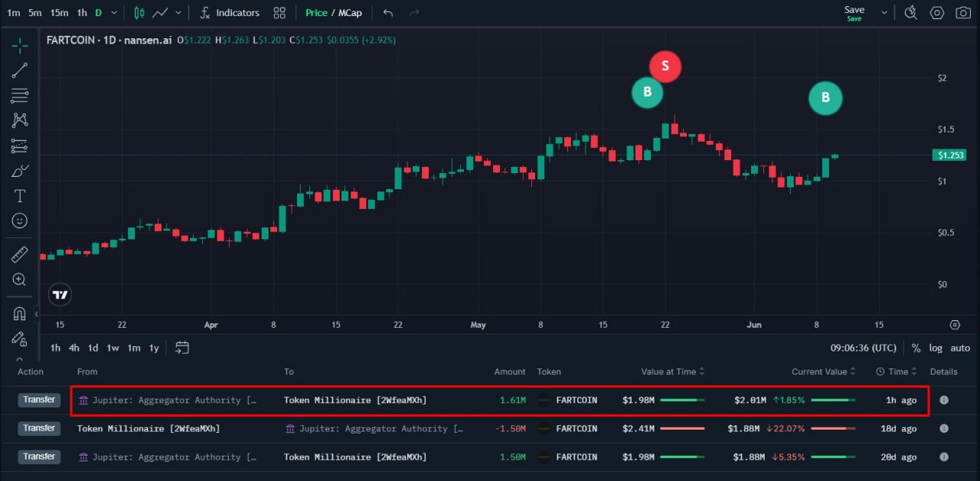980x481 pixels.
Task: Sort table by Current Value
Action: click(824, 371)
